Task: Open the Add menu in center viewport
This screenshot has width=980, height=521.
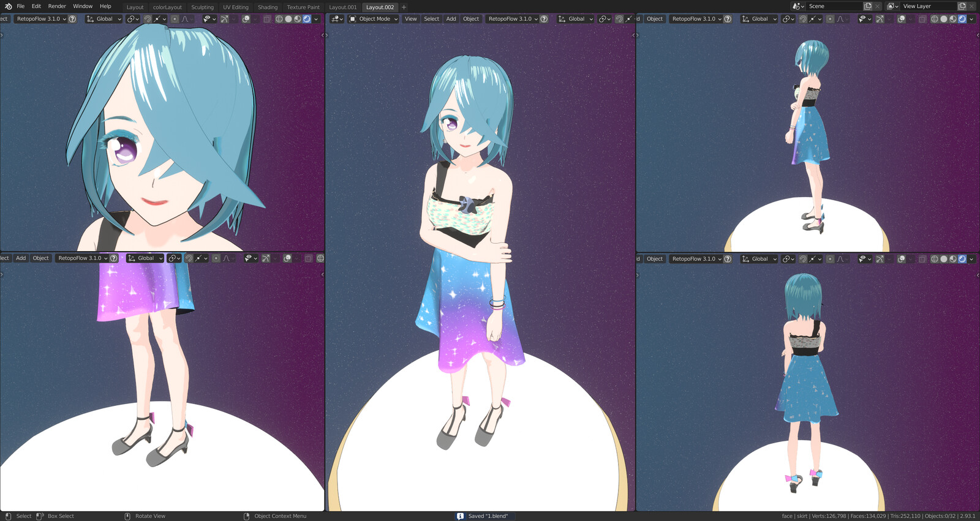Action: [451, 19]
